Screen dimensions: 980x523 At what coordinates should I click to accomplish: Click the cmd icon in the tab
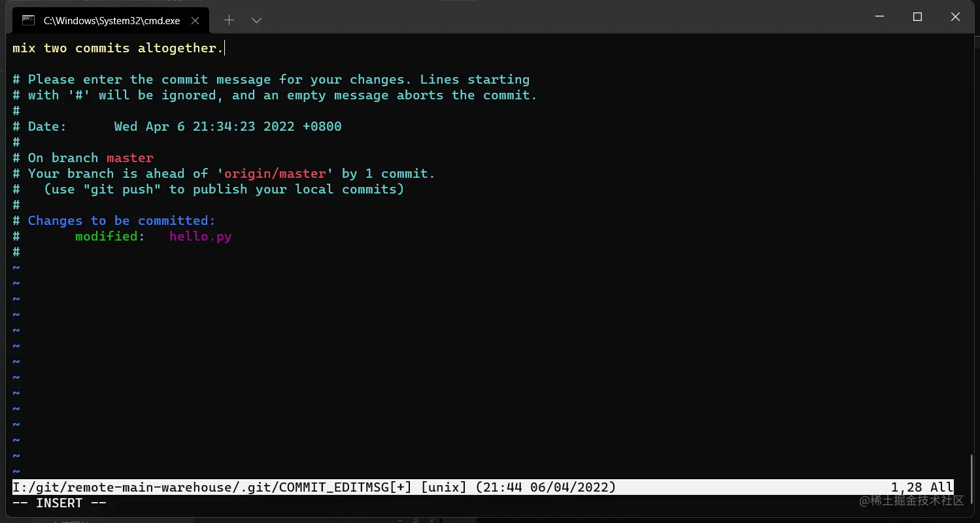click(x=28, y=20)
